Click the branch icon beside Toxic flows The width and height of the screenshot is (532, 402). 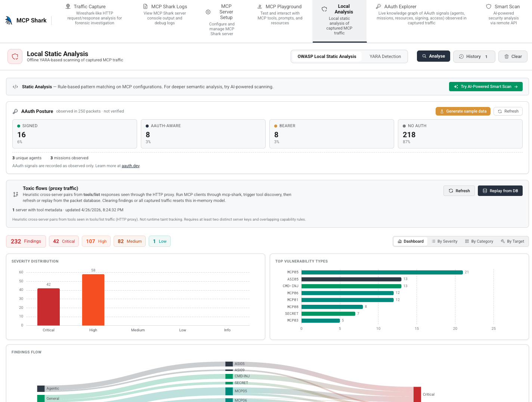(16, 194)
